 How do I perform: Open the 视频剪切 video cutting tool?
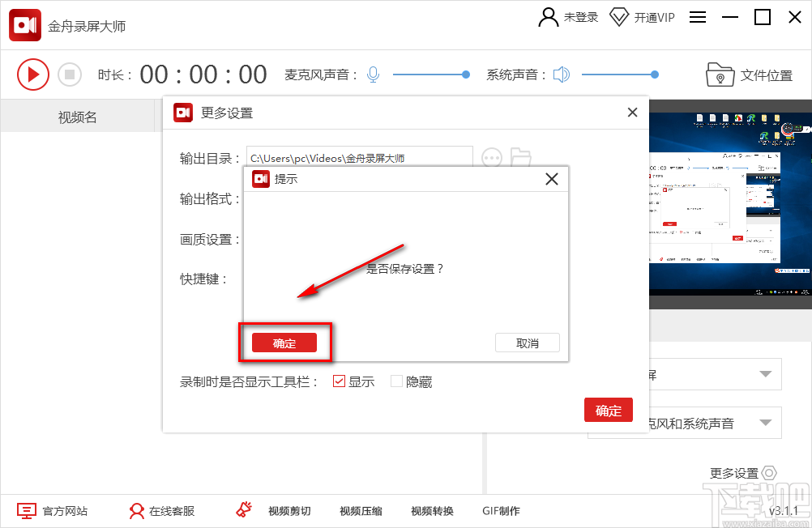(289, 511)
